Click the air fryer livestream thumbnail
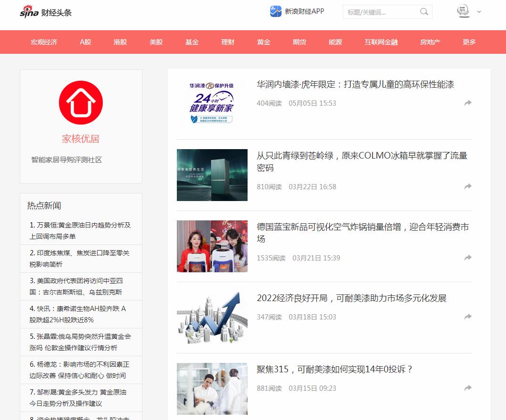506x420 pixels. [x=212, y=246]
